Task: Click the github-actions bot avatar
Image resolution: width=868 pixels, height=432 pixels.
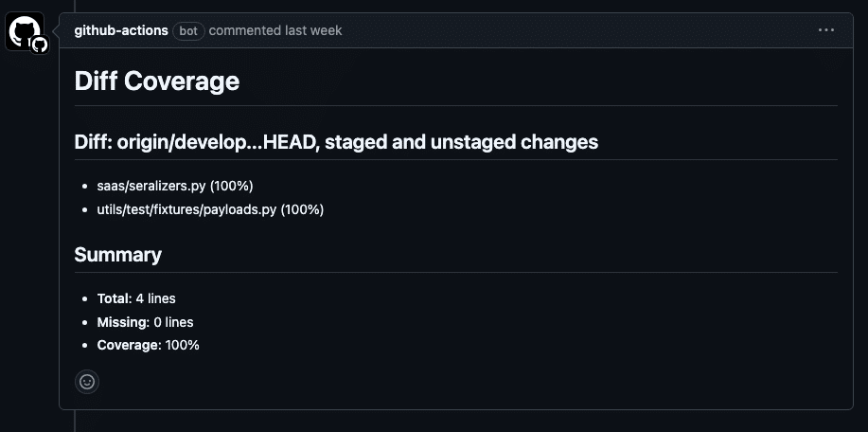Action: (24, 31)
